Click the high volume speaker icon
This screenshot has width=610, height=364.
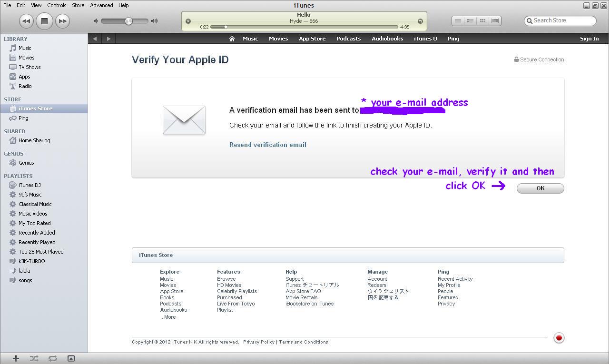click(x=154, y=21)
